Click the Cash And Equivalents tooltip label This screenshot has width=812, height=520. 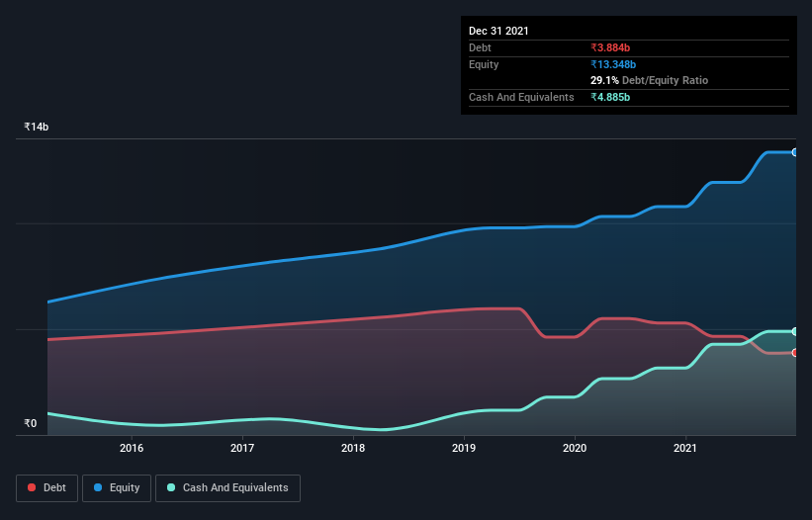click(521, 97)
